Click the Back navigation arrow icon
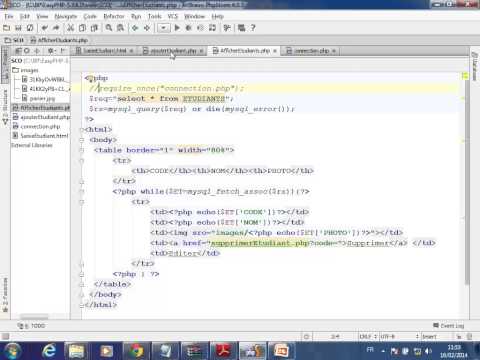480x360 pixels. 135,28
